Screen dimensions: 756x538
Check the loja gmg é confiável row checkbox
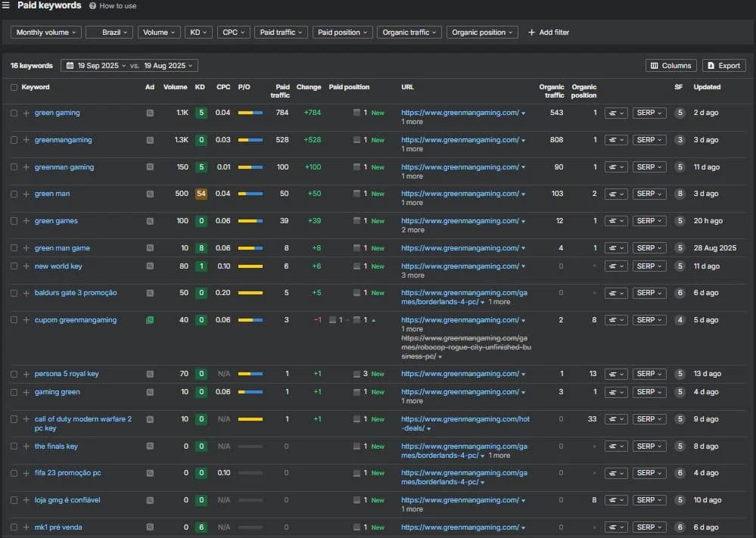14,500
